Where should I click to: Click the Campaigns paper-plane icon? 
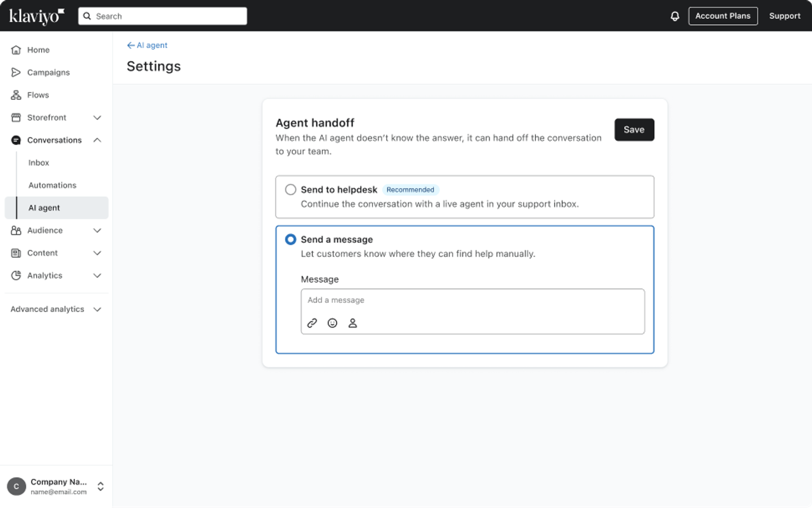click(x=16, y=73)
